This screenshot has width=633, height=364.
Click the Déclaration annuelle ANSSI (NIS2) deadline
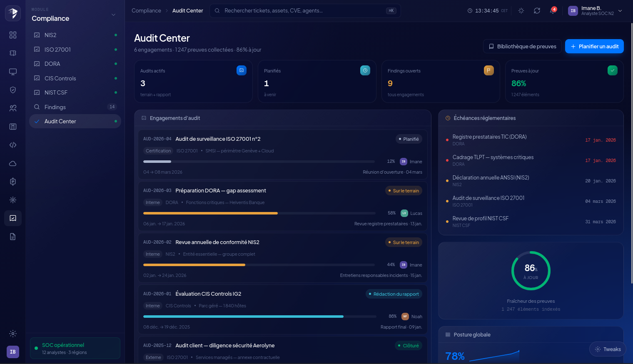(x=531, y=181)
